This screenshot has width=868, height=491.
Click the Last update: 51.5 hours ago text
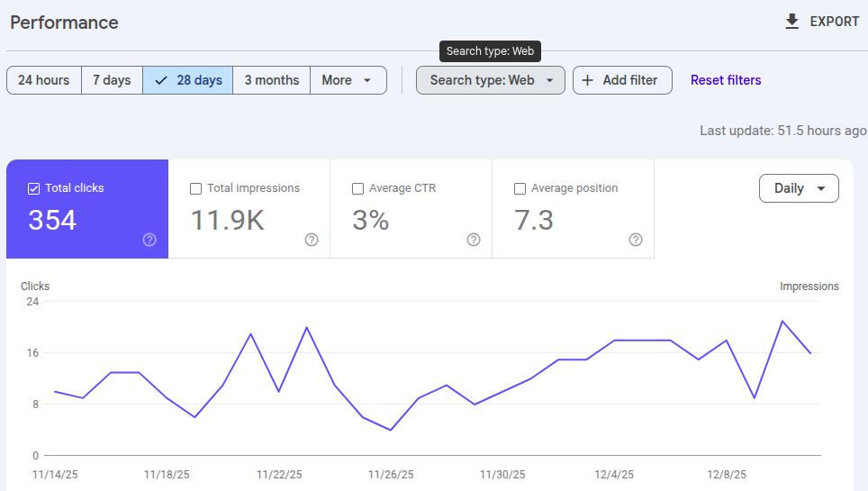click(782, 131)
